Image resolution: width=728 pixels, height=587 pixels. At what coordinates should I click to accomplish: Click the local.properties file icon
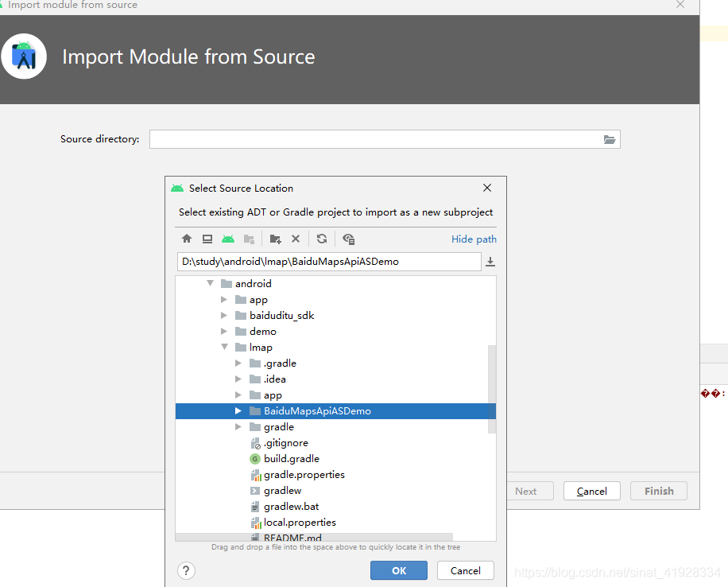pyautogui.click(x=255, y=523)
